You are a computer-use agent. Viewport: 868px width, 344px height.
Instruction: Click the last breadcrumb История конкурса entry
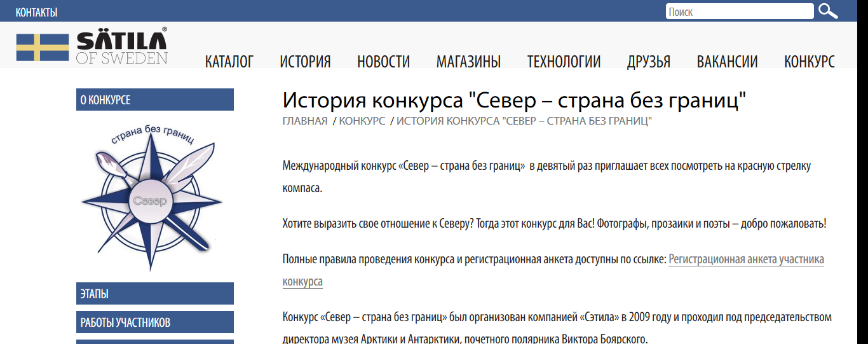[525, 121]
